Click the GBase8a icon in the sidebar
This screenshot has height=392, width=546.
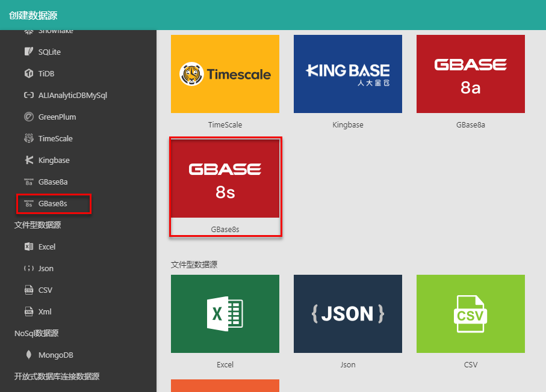tap(28, 182)
